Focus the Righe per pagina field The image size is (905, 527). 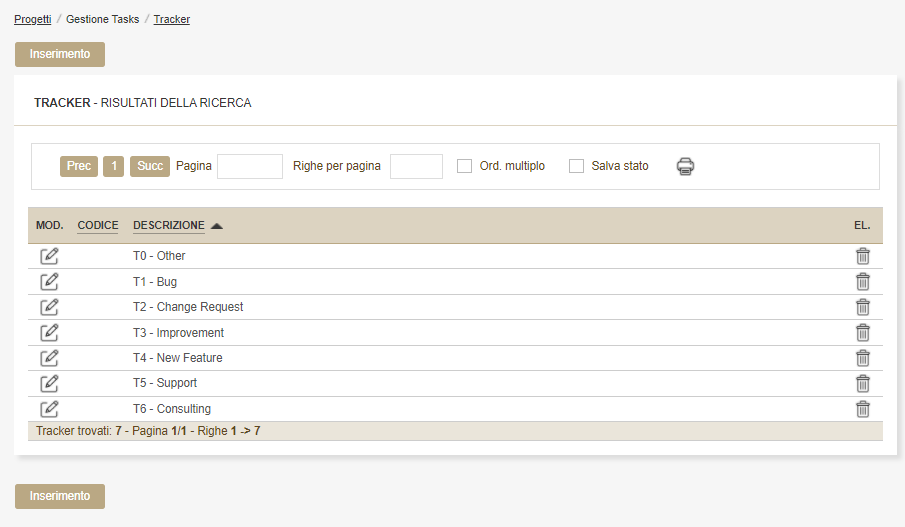(416, 166)
